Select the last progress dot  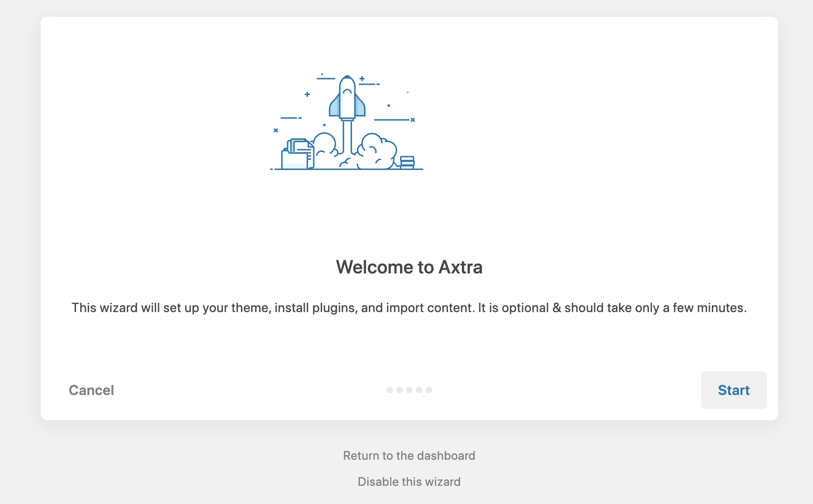pyautogui.click(x=429, y=390)
